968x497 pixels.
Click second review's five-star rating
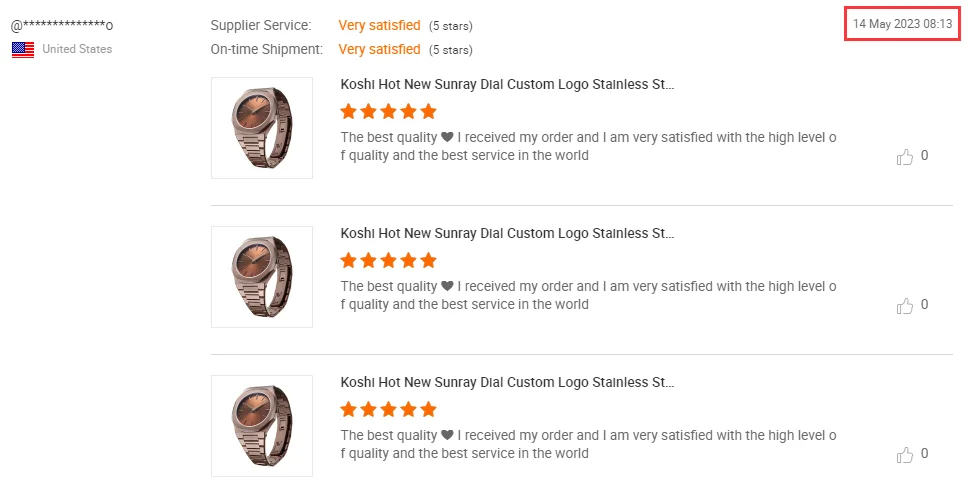(388, 260)
